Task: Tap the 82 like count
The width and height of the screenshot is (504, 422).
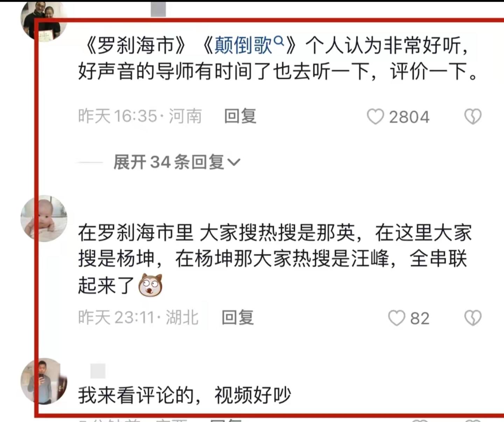Action: tap(420, 319)
